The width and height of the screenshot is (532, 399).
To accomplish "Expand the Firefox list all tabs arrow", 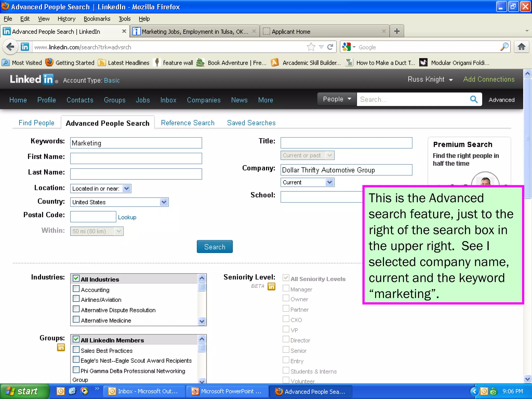I will [527, 31].
